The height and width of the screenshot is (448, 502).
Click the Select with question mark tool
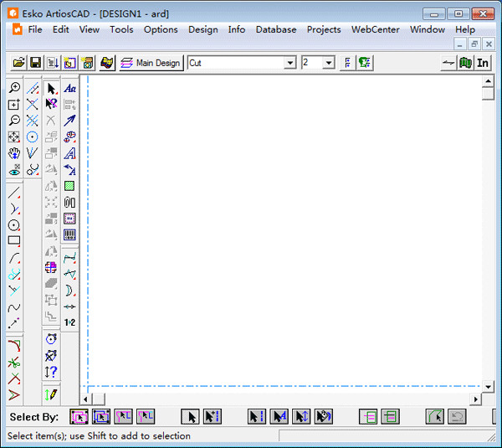pos(51,104)
